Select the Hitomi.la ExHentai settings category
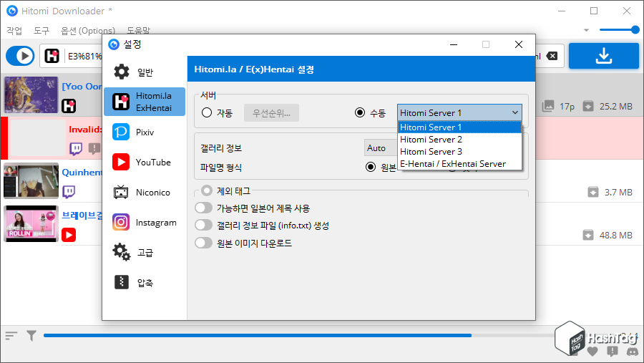The image size is (644, 363). tap(145, 102)
